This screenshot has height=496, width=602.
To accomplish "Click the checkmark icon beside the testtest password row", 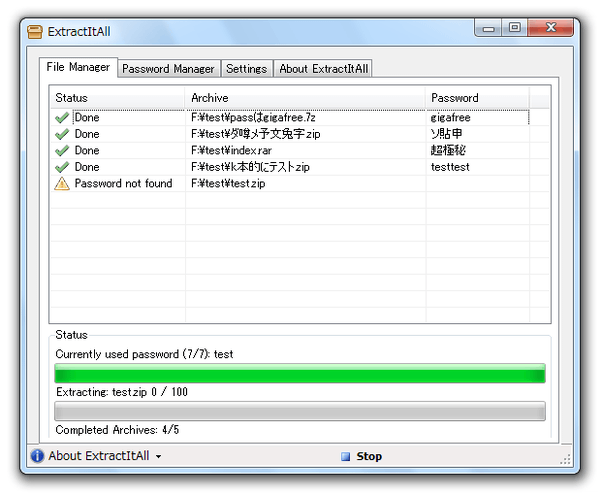I will click(x=62, y=167).
